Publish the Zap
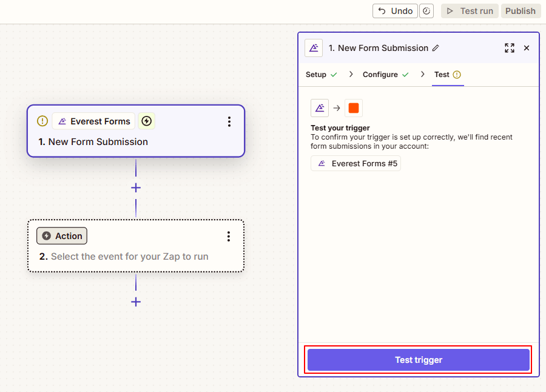Image resolution: width=546 pixels, height=392 pixels. [x=521, y=10]
